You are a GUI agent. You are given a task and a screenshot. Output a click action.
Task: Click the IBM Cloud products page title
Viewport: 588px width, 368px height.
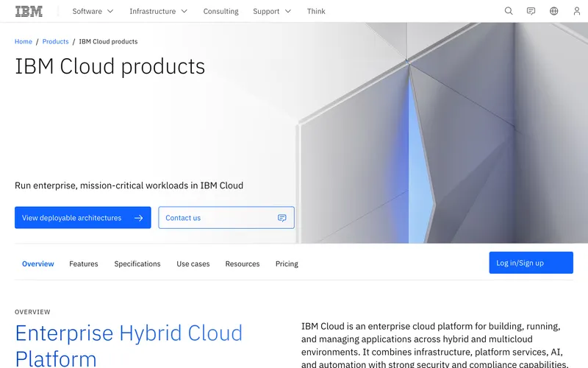click(110, 66)
